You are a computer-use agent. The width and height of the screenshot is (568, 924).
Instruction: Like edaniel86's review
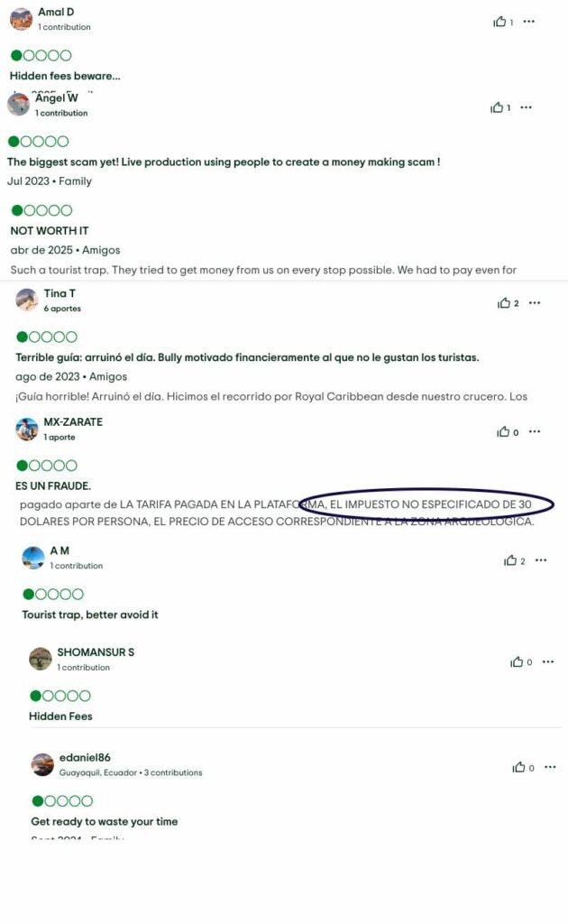(x=518, y=767)
